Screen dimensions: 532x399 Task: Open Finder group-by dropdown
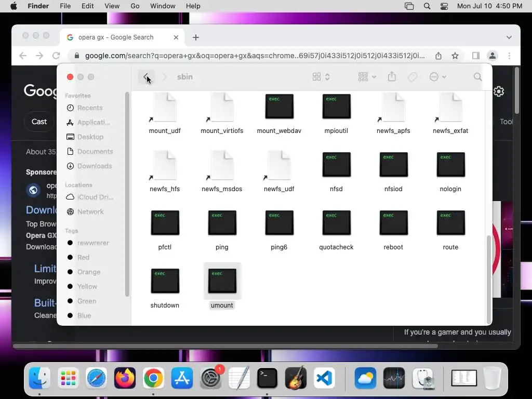[367, 77]
